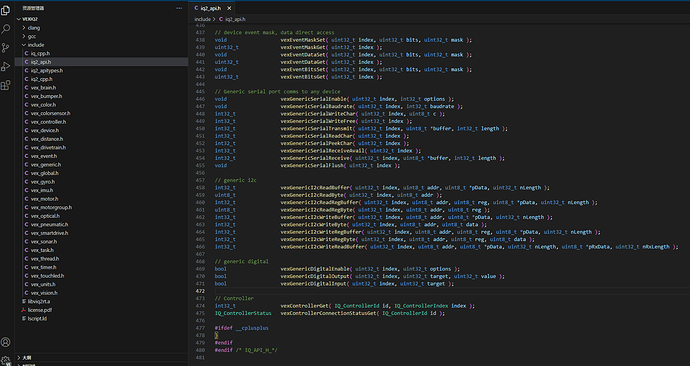
Task: Click vexGenericI2cReadBuffer on line 458
Action: [x=315, y=187]
